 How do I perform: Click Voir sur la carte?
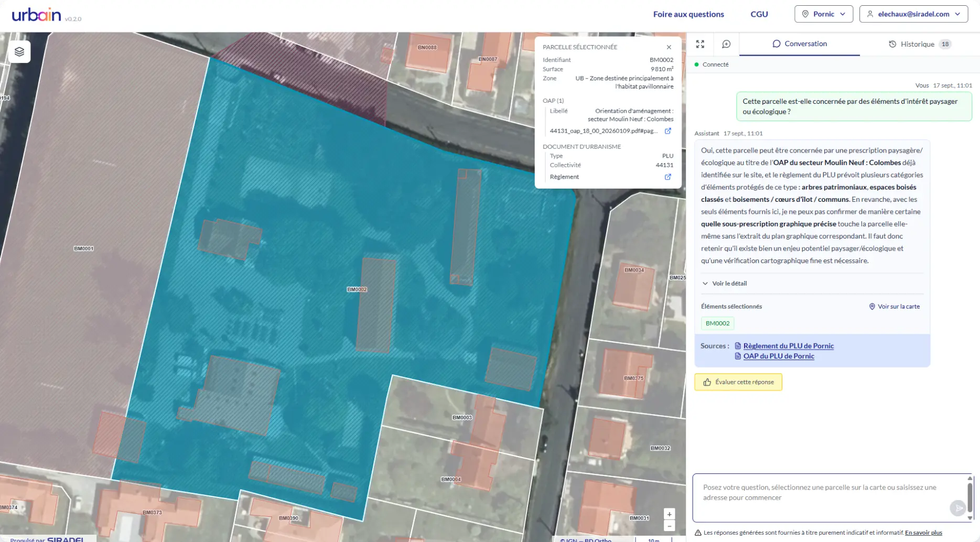[x=894, y=307]
